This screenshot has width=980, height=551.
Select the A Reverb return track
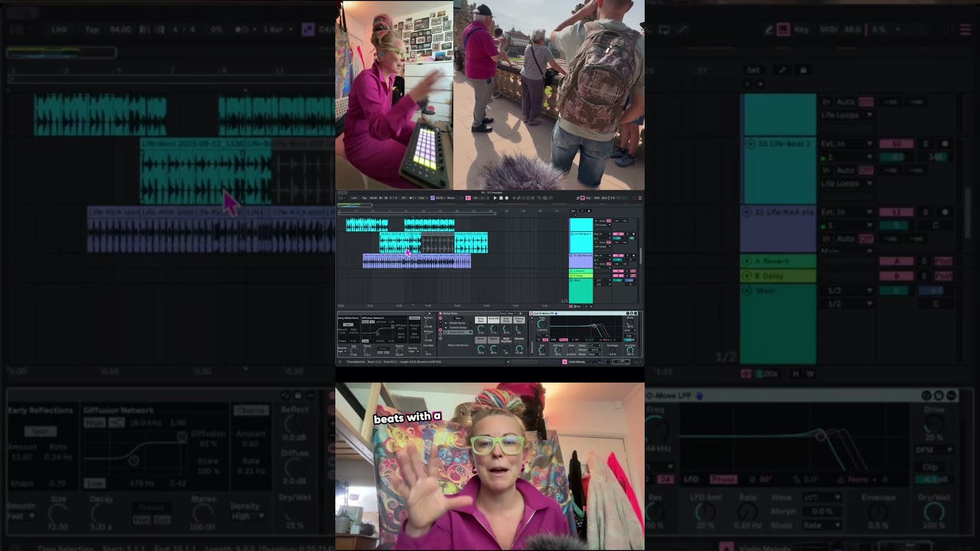581,271
